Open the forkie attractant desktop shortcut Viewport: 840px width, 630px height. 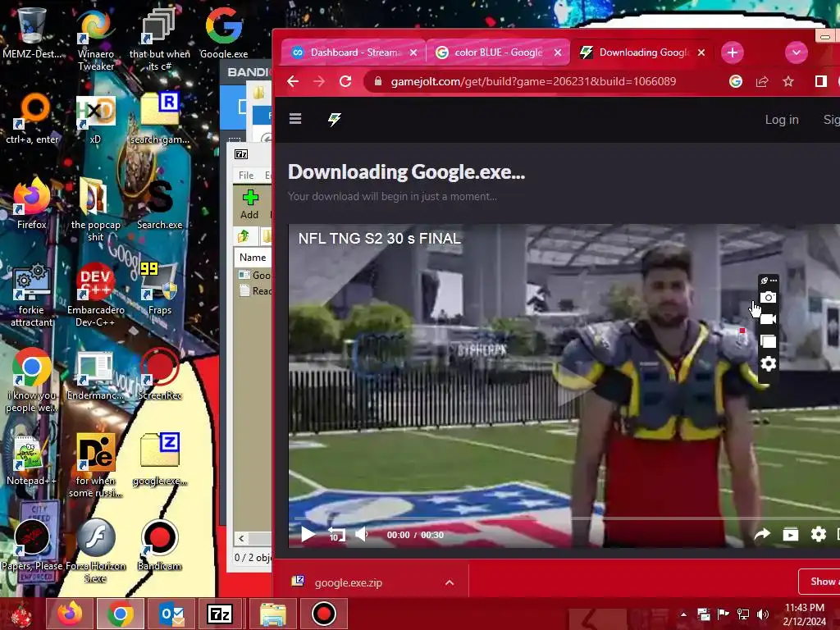(32, 294)
